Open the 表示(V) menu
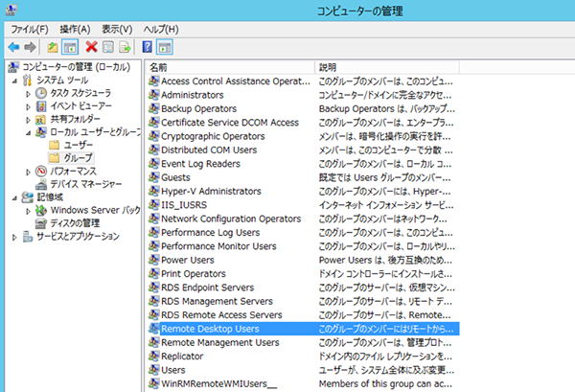This screenshot has height=392, width=575. click(x=117, y=29)
